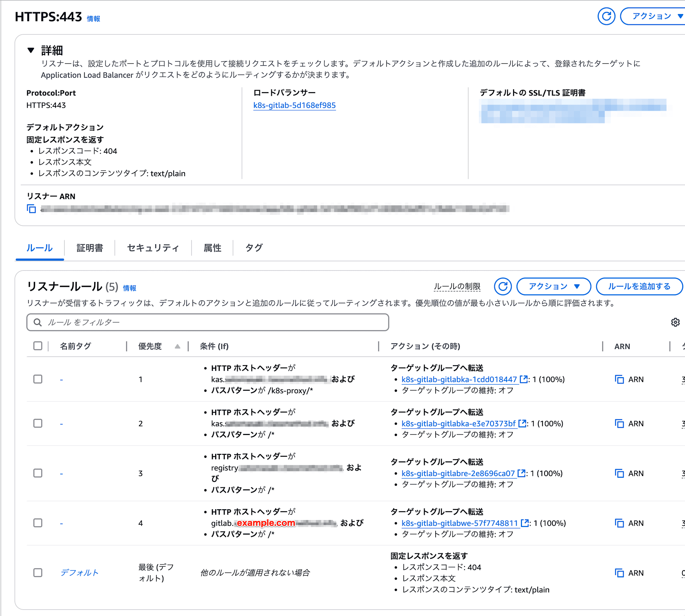Select the priority 2 rule checkbox
The height and width of the screenshot is (616, 685).
tap(38, 423)
